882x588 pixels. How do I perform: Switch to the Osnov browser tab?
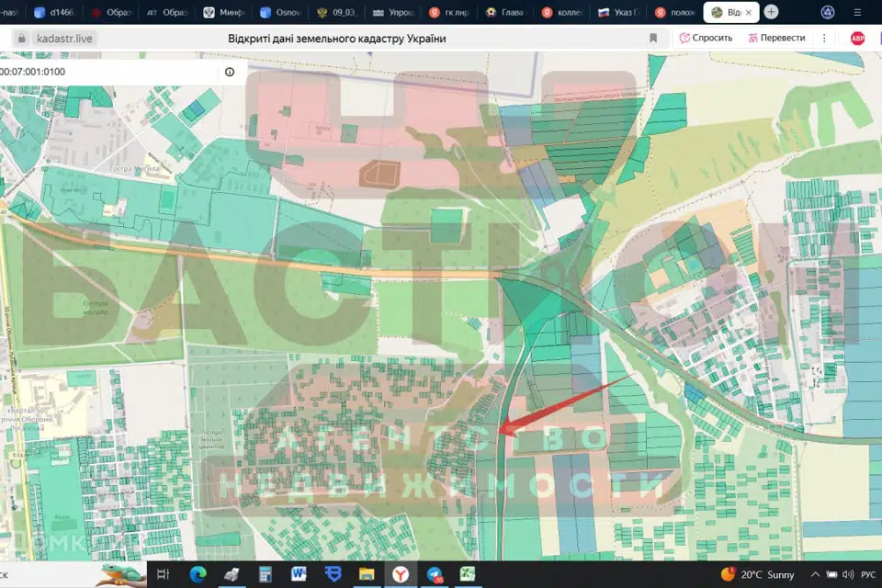tap(281, 12)
